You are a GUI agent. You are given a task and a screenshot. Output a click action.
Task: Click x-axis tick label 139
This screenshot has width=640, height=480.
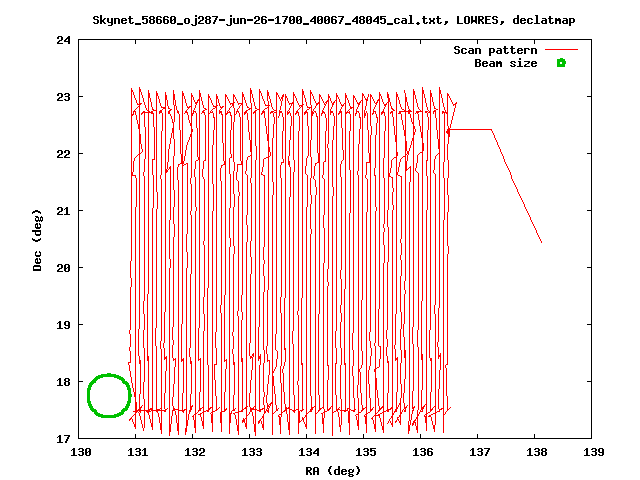594,452
